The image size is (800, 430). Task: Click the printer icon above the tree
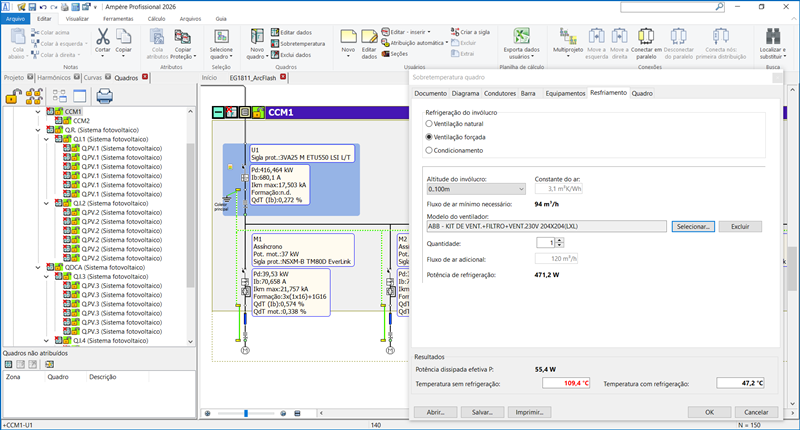pos(104,96)
